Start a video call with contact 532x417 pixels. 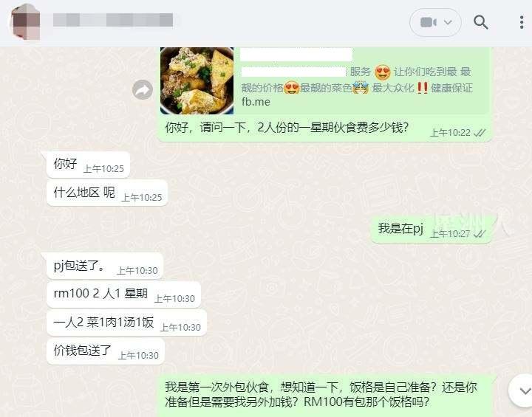pyautogui.click(x=428, y=22)
